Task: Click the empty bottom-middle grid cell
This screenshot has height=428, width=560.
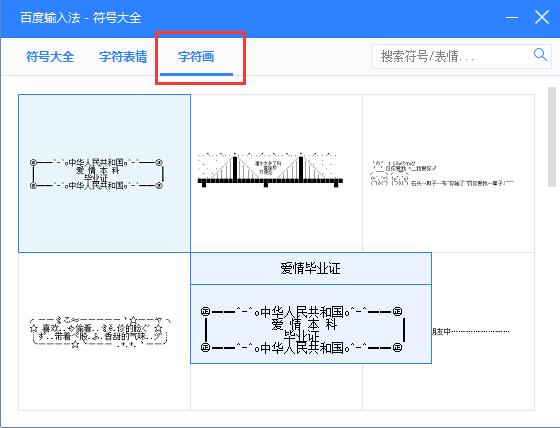Action: [x=276, y=387]
